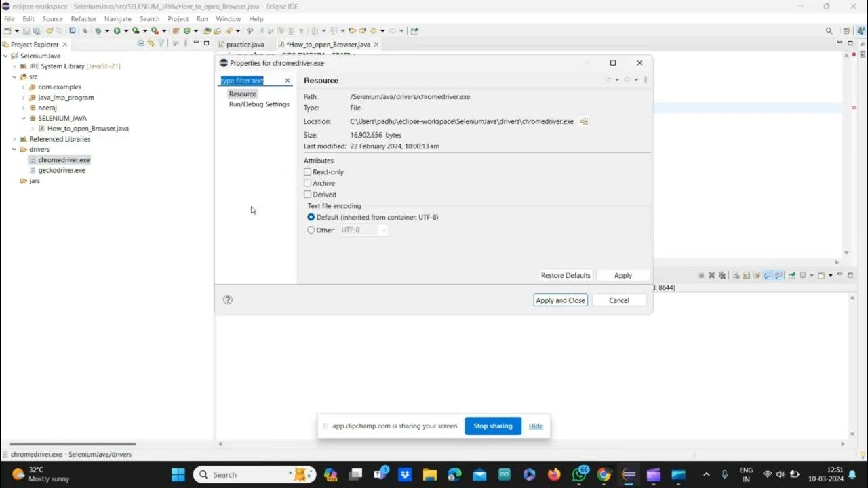This screenshot has width=868, height=488.
Task: Click the Debug toolbar icon
Action: pyautogui.click(x=98, y=30)
